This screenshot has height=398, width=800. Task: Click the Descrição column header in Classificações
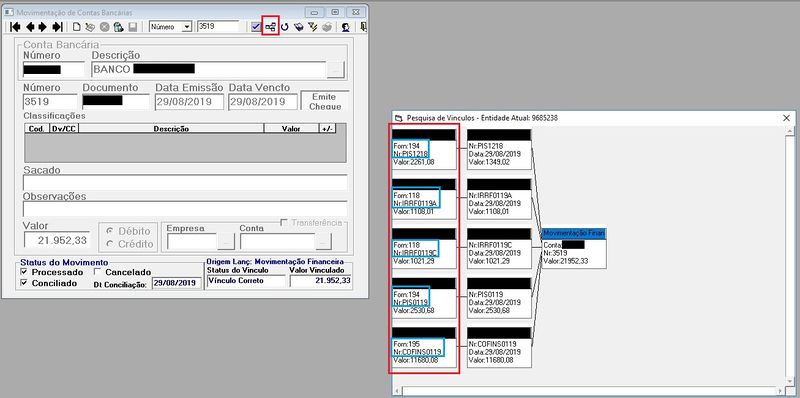[171, 129]
